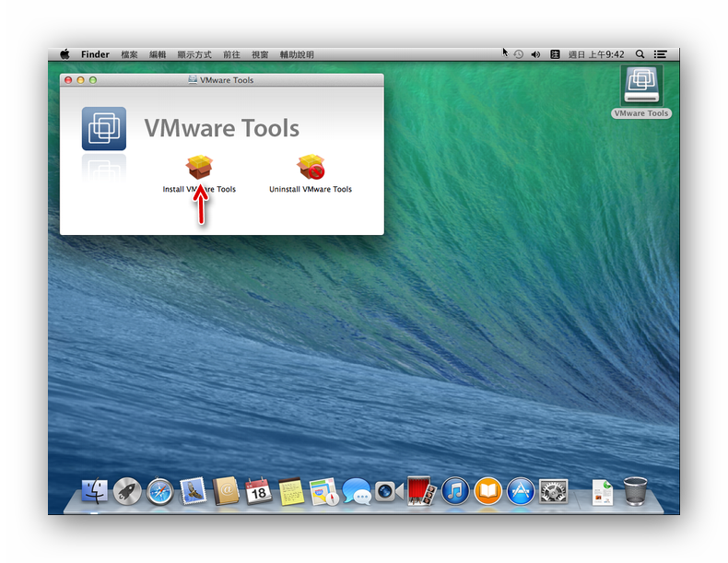Click the "Uninstall VMware Tools" label text
The image size is (728, 563).
(x=311, y=189)
